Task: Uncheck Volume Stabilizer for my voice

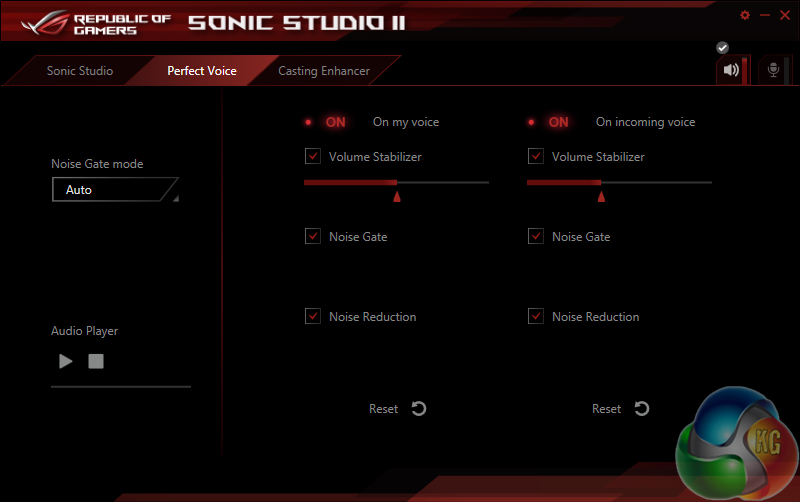Action: coord(313,156)
